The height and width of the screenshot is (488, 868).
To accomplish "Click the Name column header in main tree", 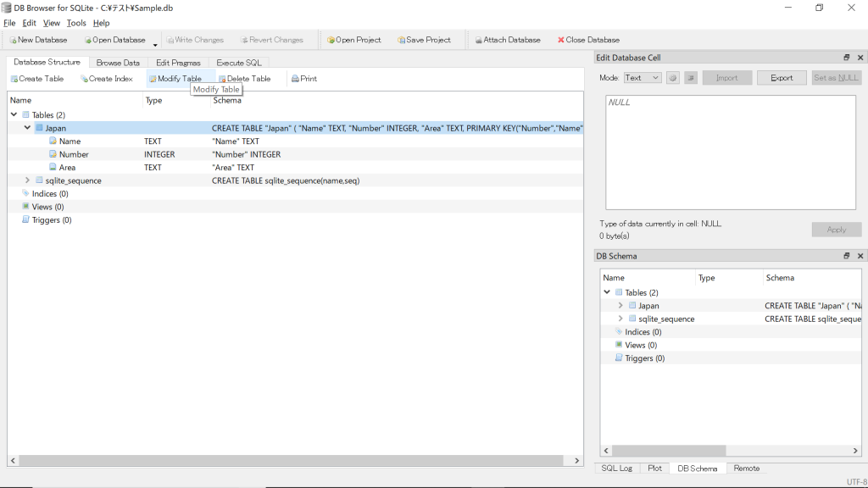I will tap(75, 100).
